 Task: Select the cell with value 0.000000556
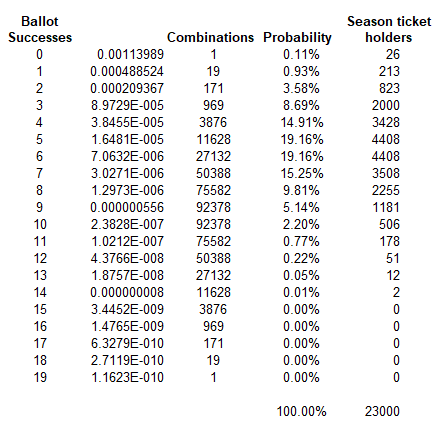[127, 207]
